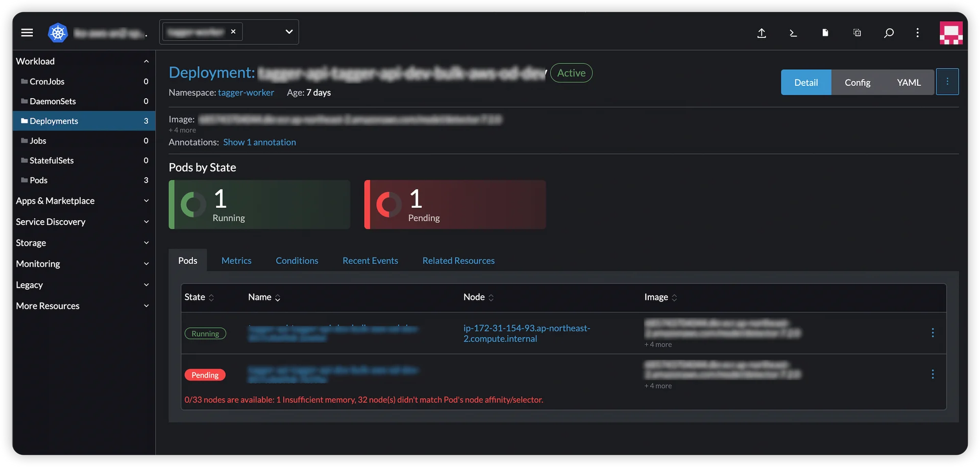
Task: Remove the selected namespace filter chip
Action: (x=233, y=32)
